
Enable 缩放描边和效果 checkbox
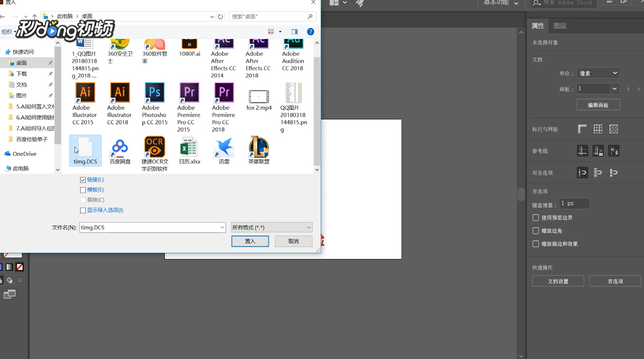[536, 243]
